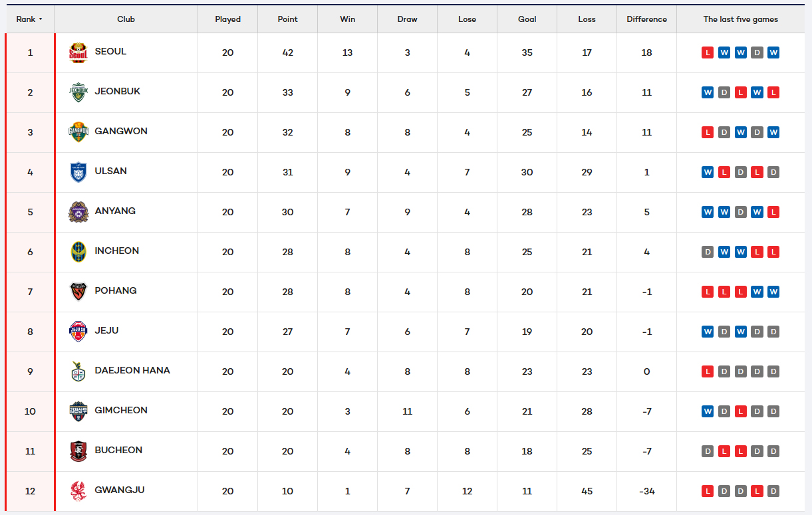The width and height of the screenshot is (812, 515).
Task: Click the Gangwon club crest icon
Action: tap(78, 132)
